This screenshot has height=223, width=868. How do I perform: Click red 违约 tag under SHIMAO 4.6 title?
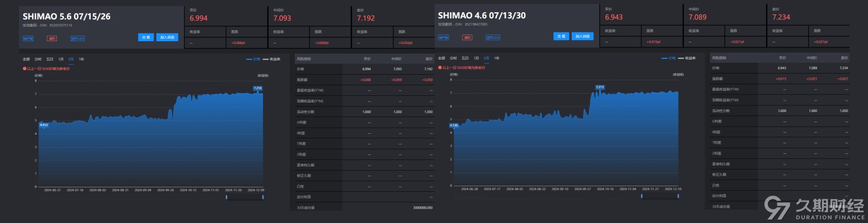click(x=467, y=38)
